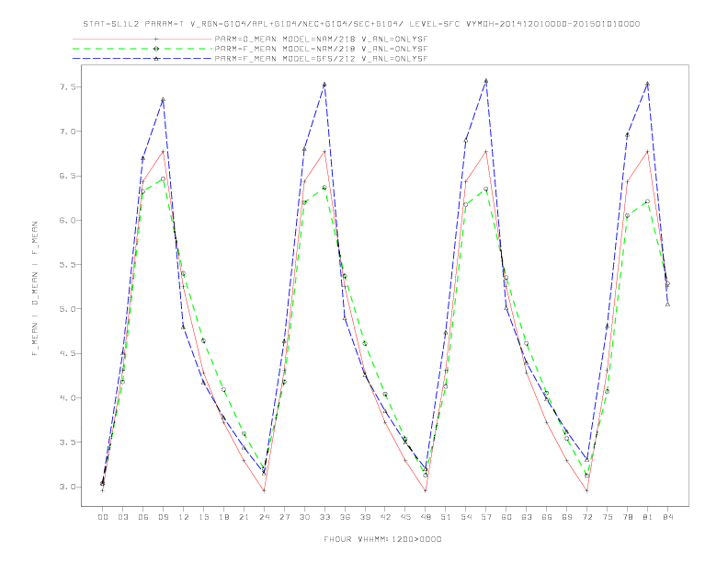The height and width of the screenshot is (563, 728).
Task: Click the 09 forecast hour x-axis label
Action: click(x=163, y=517)
